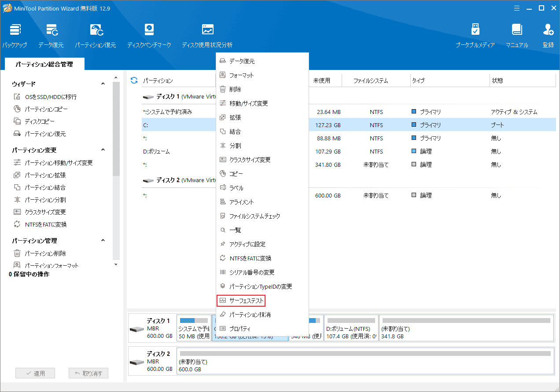
Task: Select クラスタサイズ変更 in the sidebar
Action: click(x=40, y=212)
